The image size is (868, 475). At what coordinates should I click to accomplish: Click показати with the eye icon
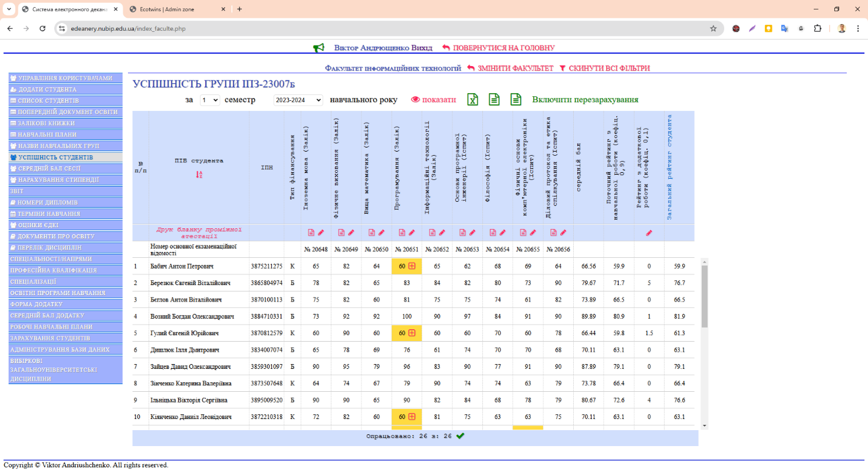pos(433,100)
